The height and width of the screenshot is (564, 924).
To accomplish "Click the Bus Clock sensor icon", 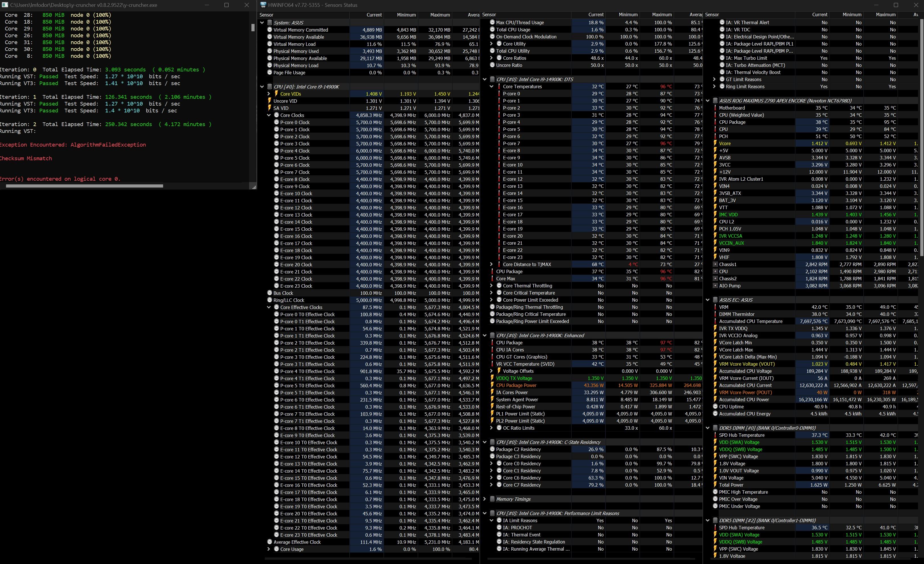I will [x=269, y=293].
